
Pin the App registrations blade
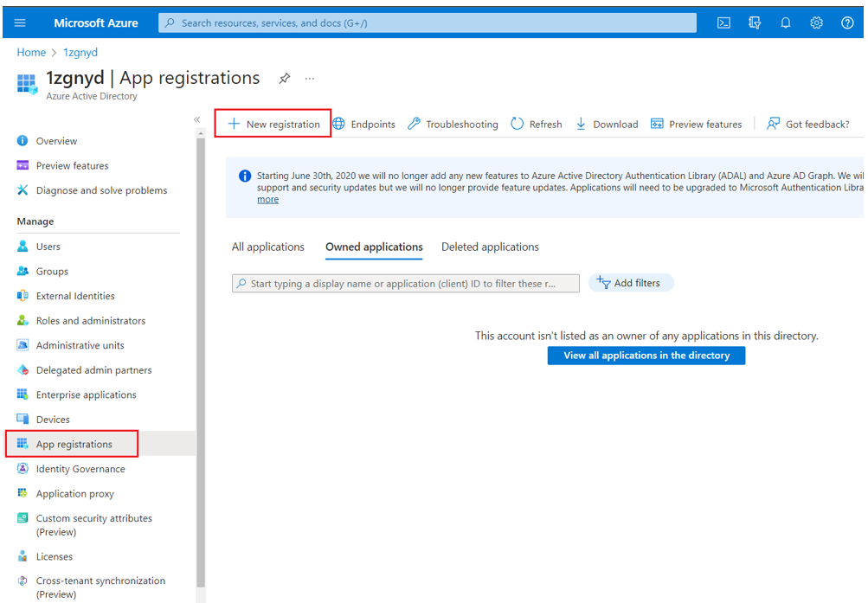point(285,79)
